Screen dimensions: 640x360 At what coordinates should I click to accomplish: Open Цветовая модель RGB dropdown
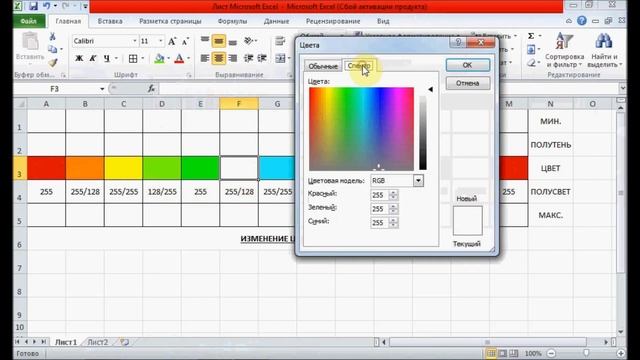coord(418,181)
